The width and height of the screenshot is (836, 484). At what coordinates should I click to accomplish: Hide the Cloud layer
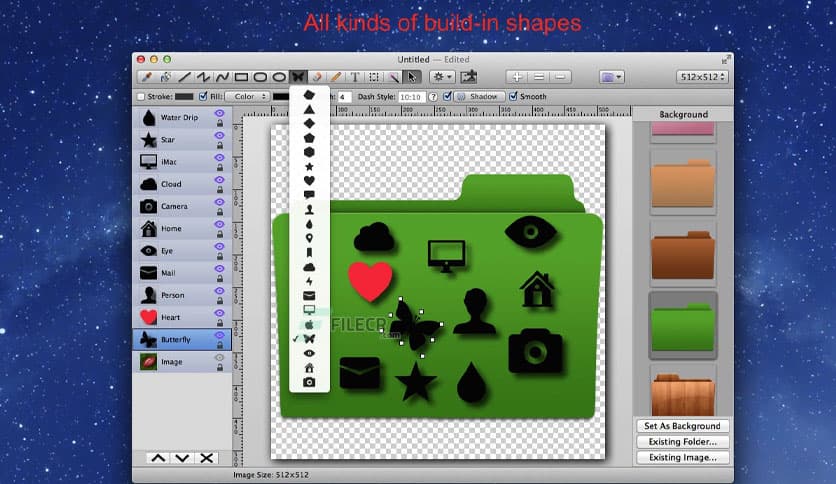[219, 180]
